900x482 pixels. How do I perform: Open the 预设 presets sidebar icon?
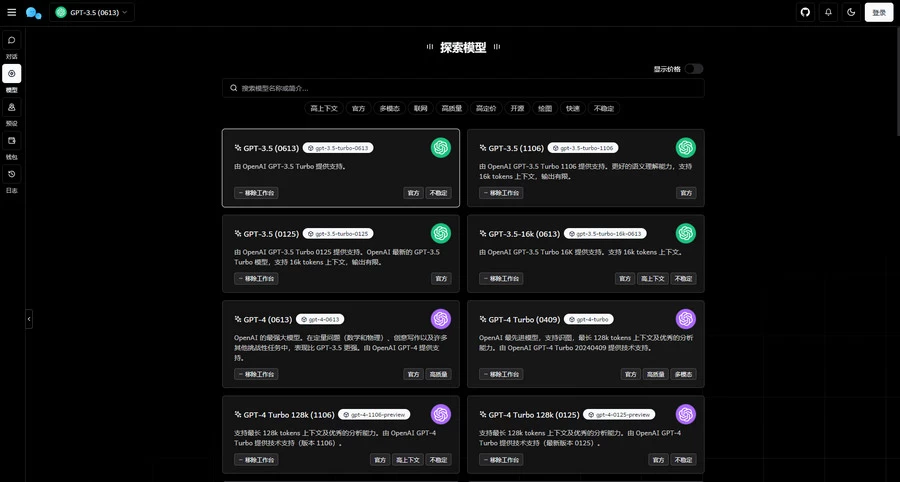click(x=11, y=107)
